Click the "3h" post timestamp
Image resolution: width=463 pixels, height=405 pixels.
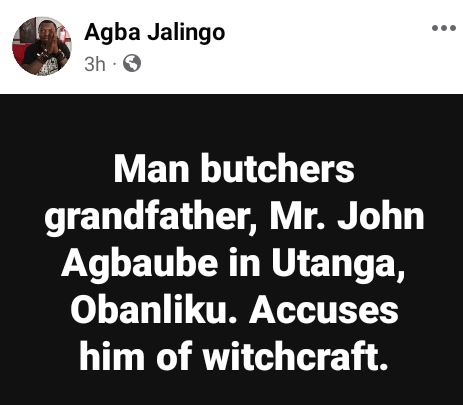pyautogui.click(x=95, y=64)
